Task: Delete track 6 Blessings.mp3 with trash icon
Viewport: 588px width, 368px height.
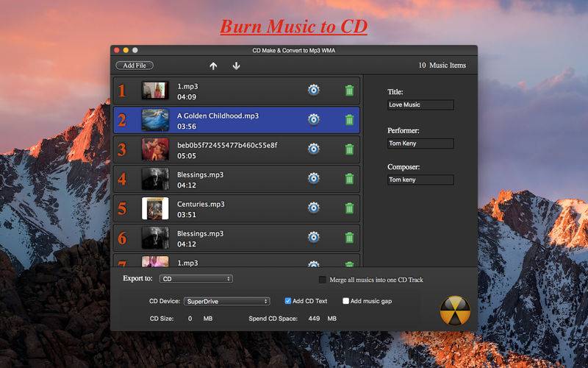Action: [x=349, y=238]
